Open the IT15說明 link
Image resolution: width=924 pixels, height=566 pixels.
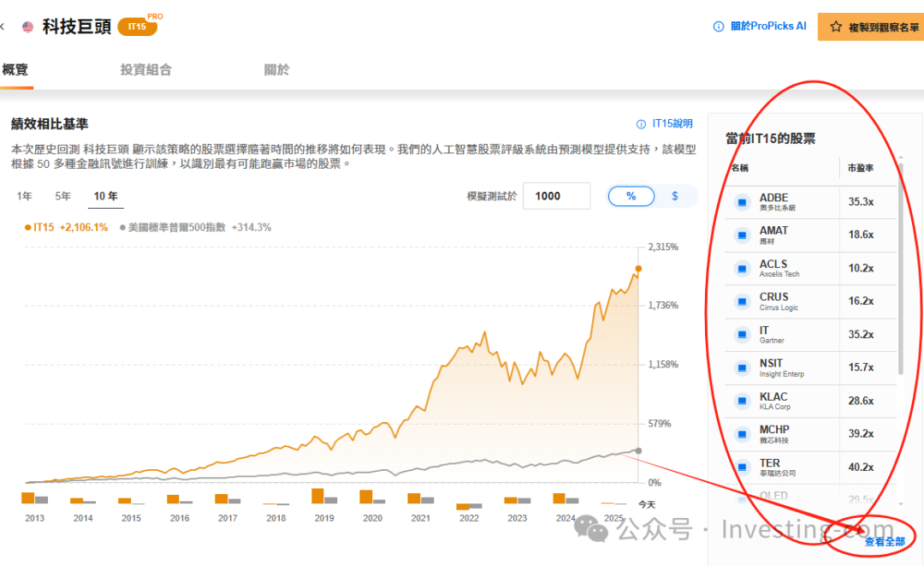[672, 124]
